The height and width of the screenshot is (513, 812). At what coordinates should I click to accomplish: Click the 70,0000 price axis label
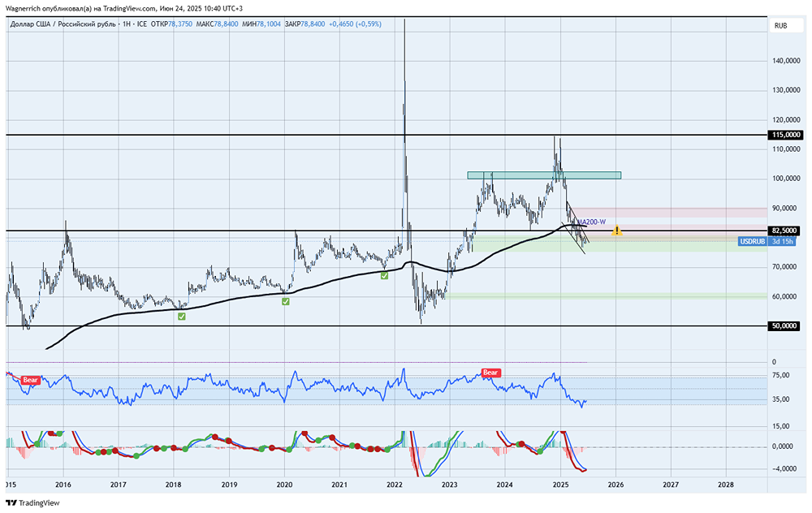pyautogui.click(x=786, y=266)
